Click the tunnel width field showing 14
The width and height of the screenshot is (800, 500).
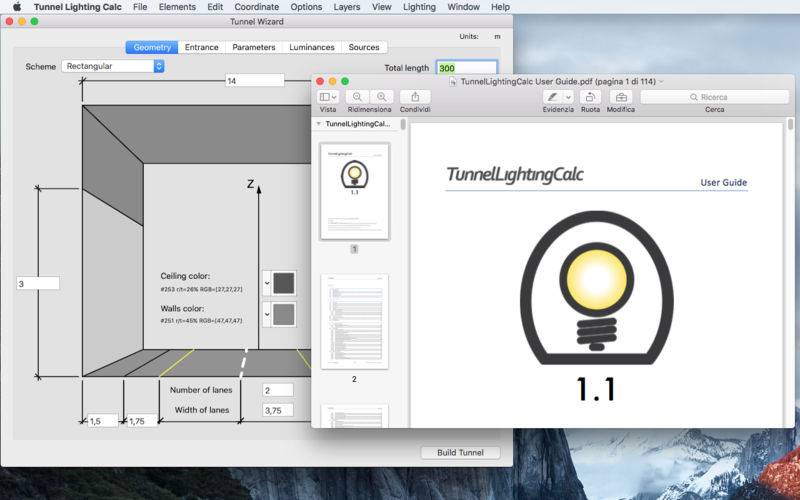[x=255, y=81]
